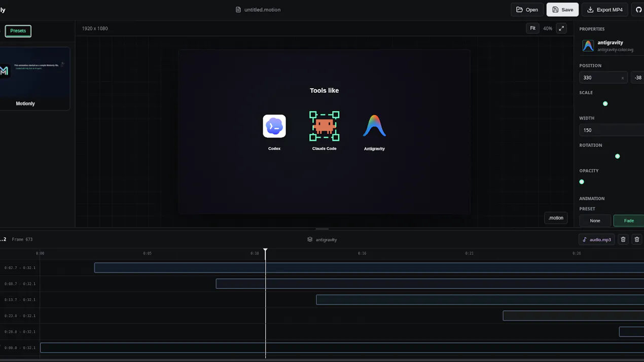Click the Fit zoom button
644x362 pixels.
pyautogui.click(x=532, y=28)
